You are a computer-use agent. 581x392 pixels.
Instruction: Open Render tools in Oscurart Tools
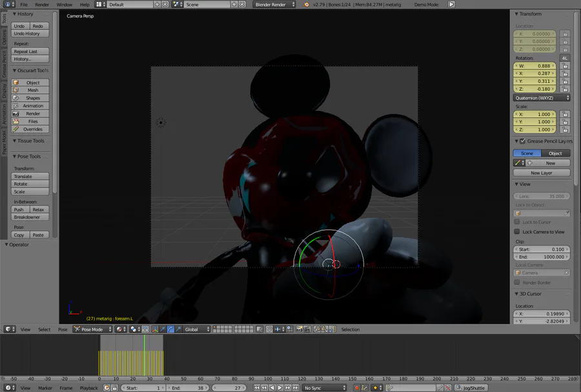30,113
